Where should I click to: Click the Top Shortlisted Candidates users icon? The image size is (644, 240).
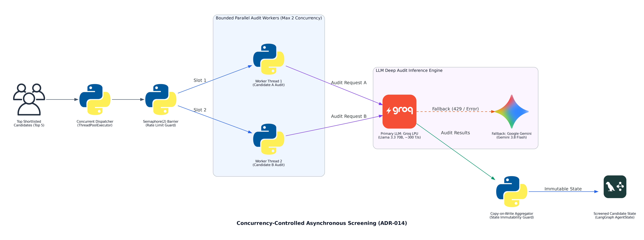[x=29, y=99]
